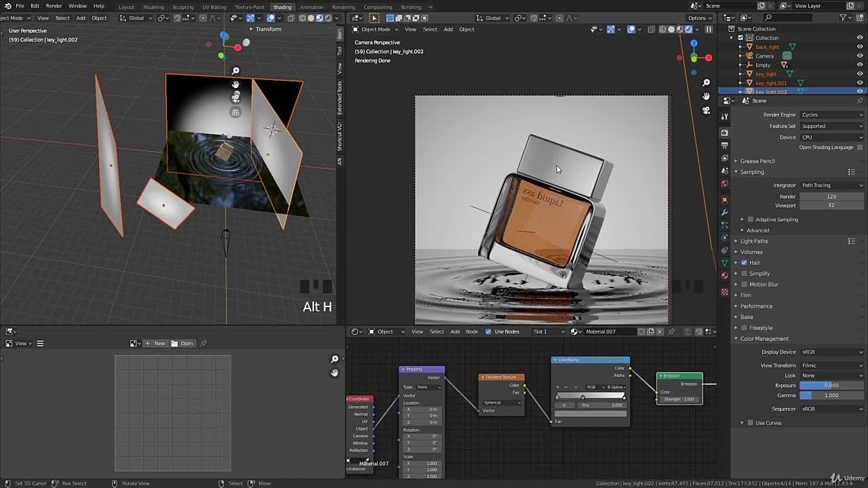868x488 pixels.
Task: Pause the viewport render preview in the camera viewport
Action: click(x=709, y=29)
